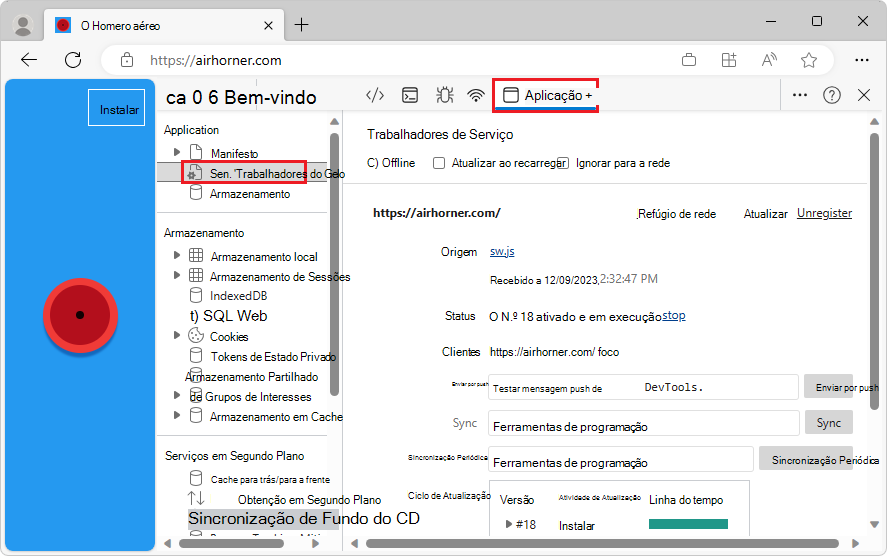Viewport: 887px width, 556px height.
Task: Click the Instalar button
Action: (x=117, y=107)
